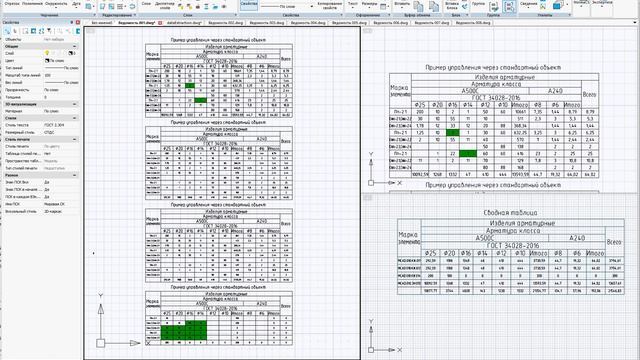Viewport: 640px width, 360px height.
Task: Click the Цвет По слою color swatch
Action: click(47, 60)
